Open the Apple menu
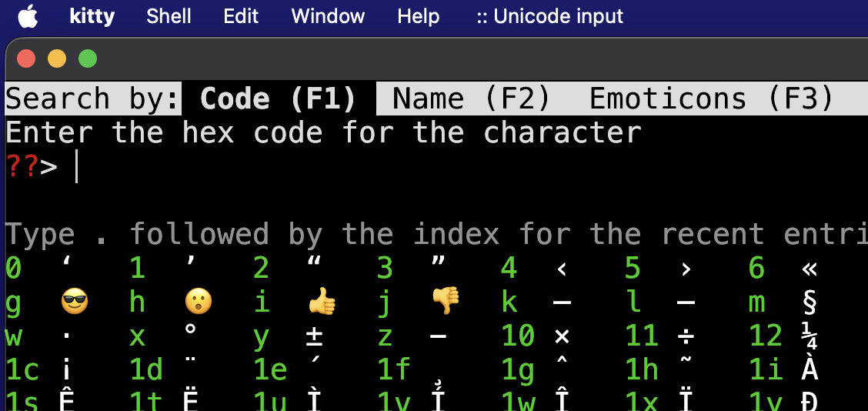 click(x=28, y=16)
